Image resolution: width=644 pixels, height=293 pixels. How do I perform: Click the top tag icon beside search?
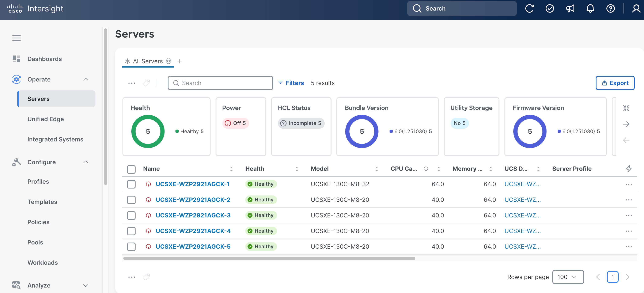[146, 83]
